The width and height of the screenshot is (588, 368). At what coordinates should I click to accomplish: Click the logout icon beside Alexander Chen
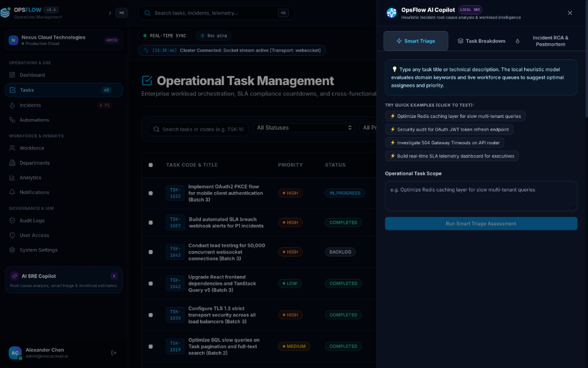click(x=114, y=353)
